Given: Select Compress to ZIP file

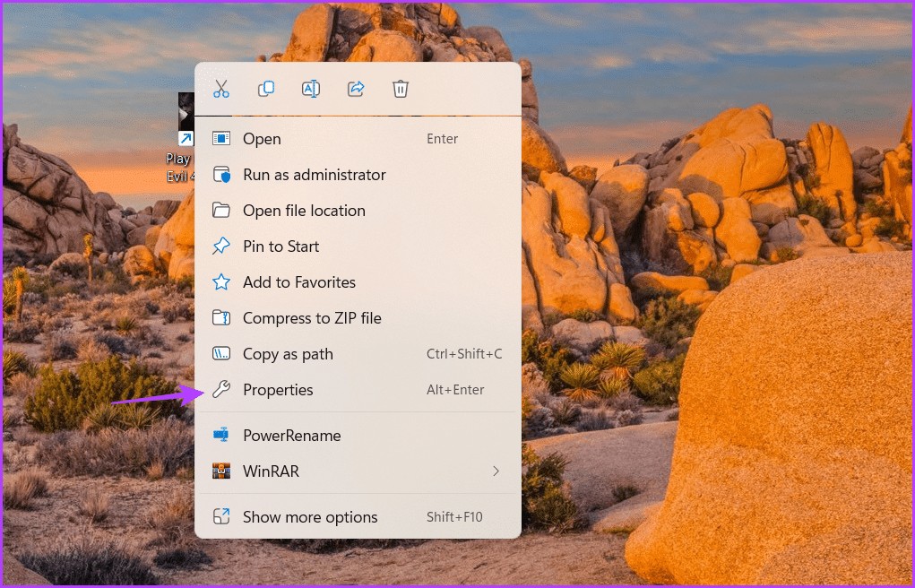Looking at the screenshot, I should [358, 318].
